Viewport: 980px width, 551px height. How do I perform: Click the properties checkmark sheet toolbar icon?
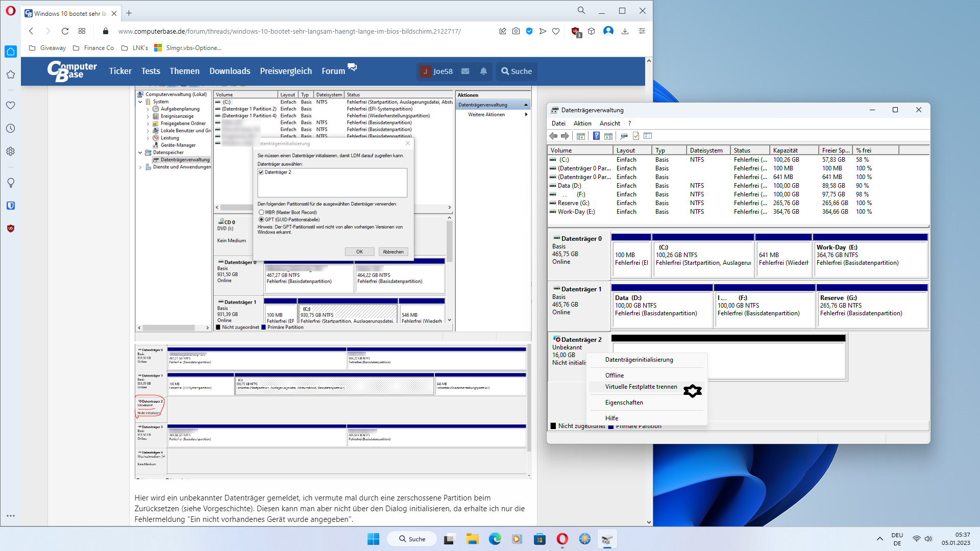[636, 136]
